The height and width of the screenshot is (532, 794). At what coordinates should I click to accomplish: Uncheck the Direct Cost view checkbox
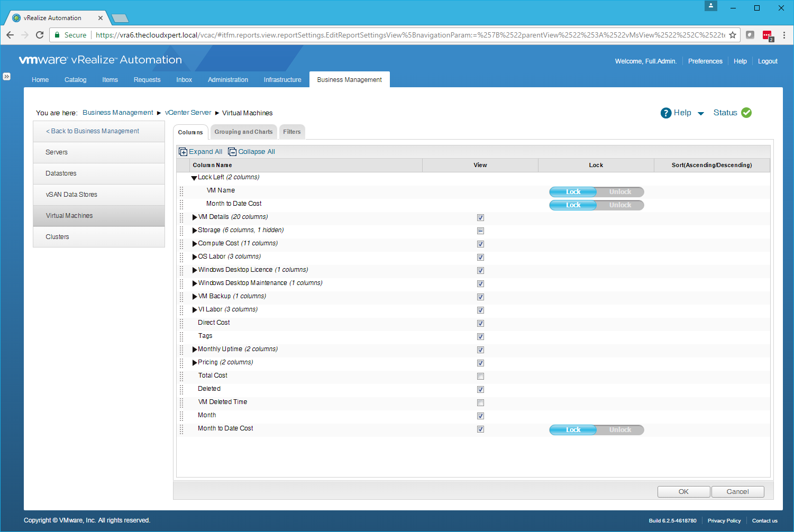pos(480,324)
